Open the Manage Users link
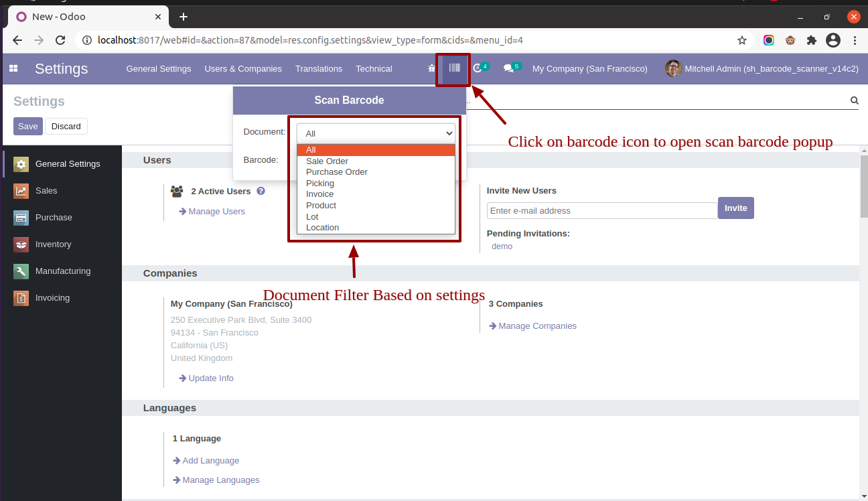The image size is (868, 501). [212, 212]
